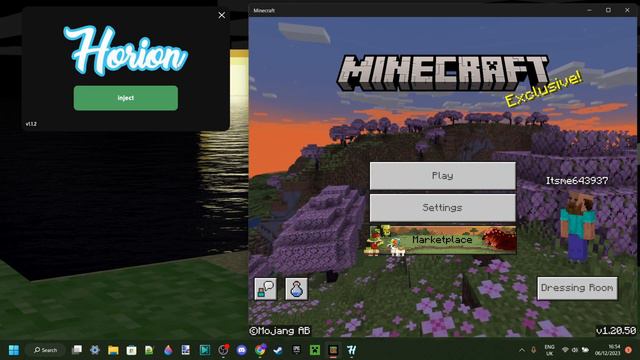The width and height of the screenshot is (640, 360).
Task: Open File Explorer from taskbar
Action: pos(113,350)
